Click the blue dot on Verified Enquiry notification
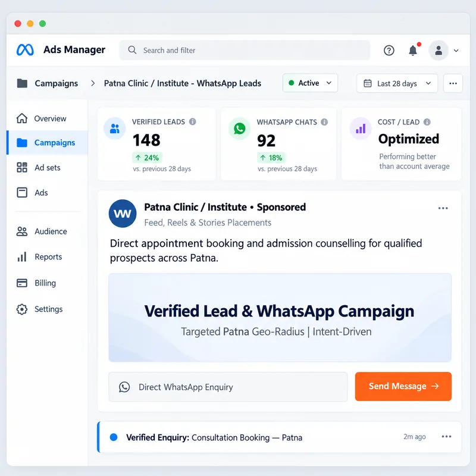476x476 pixels. tap(114, 437)
